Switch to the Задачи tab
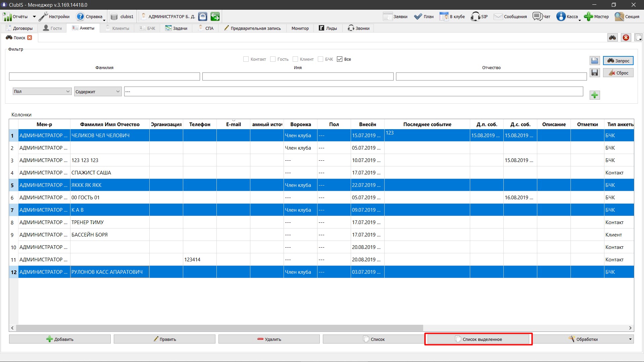The height and width of the screenshot is (362, 644). coord(176,28)
